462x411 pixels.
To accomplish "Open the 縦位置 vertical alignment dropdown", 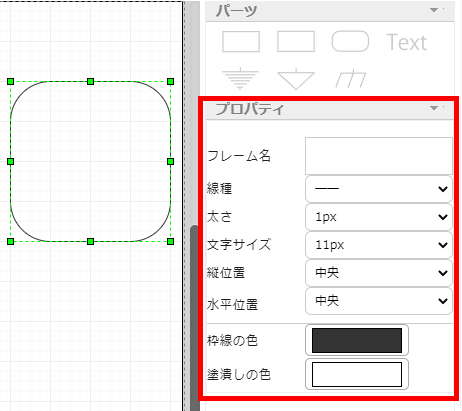I will (x=379, y=273).
